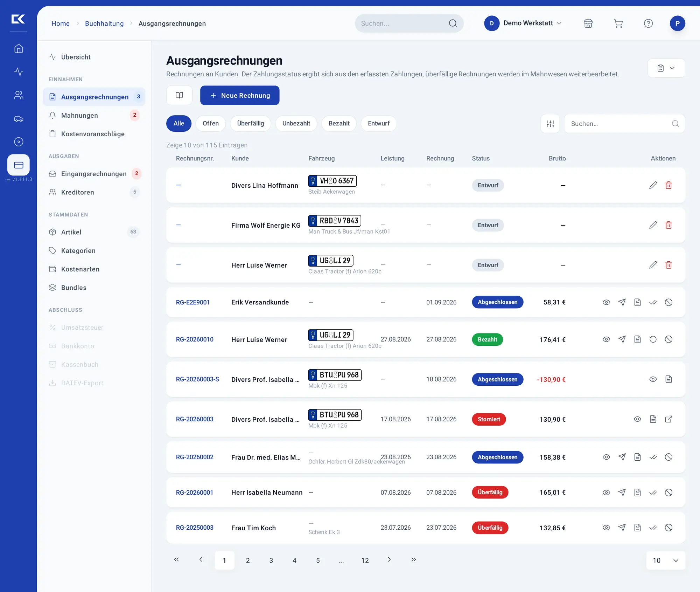Open the document icon for RG-20260003-S
700x592 pixels.
[668, 379]
